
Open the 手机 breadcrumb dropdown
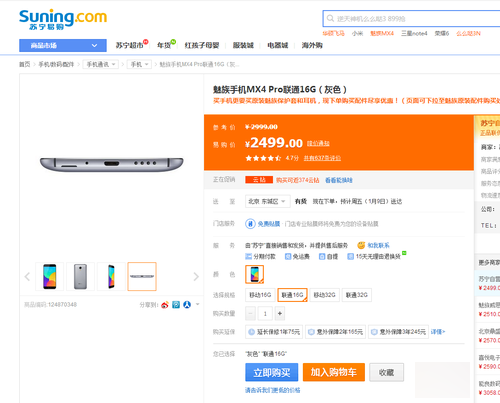(x=139, y=64)
